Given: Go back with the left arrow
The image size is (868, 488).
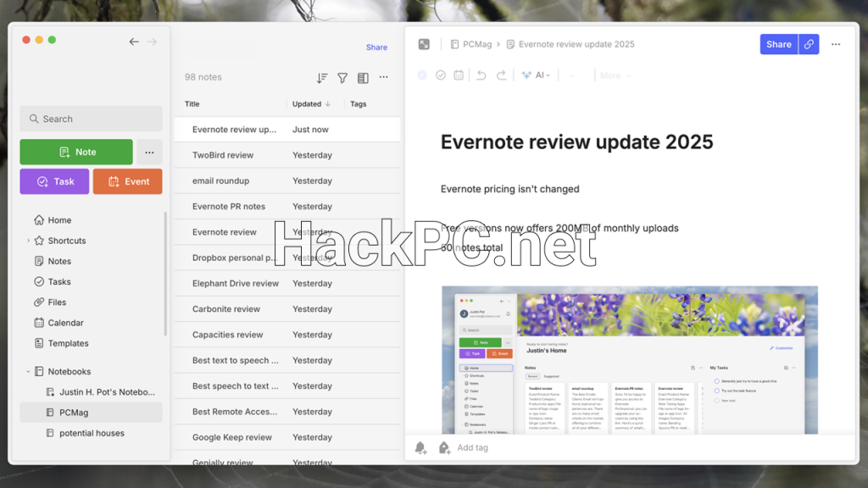Looking at the screenshot, I should pos(134,42).
